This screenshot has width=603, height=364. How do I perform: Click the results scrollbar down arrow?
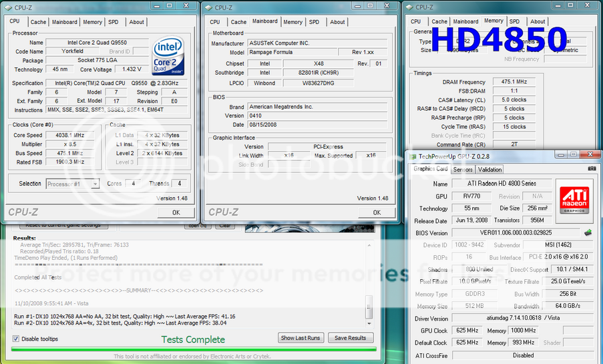(x=369, y=324)
